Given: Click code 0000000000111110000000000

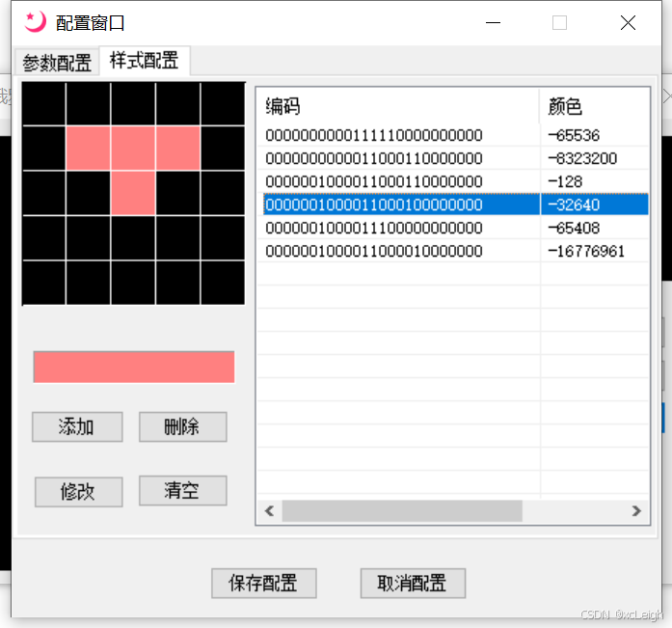Looking at the screenshot, I should 374,135.
